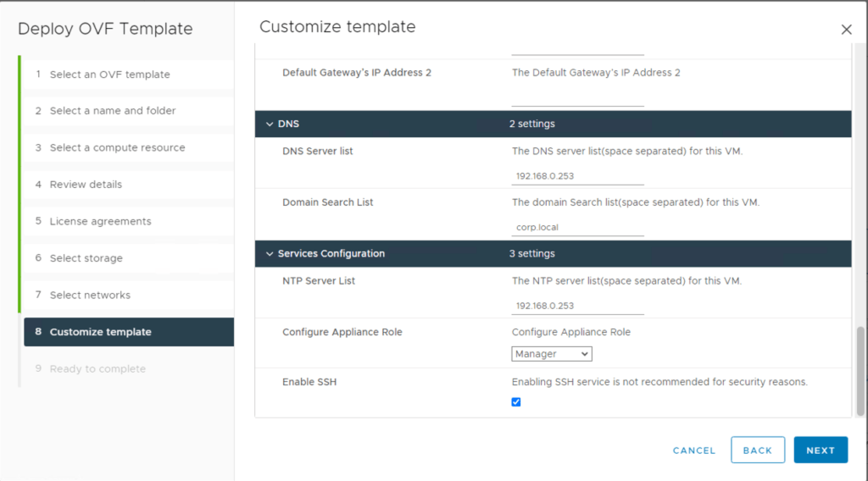Go to step 2 Select a name and folder

(x=113, y=111)
